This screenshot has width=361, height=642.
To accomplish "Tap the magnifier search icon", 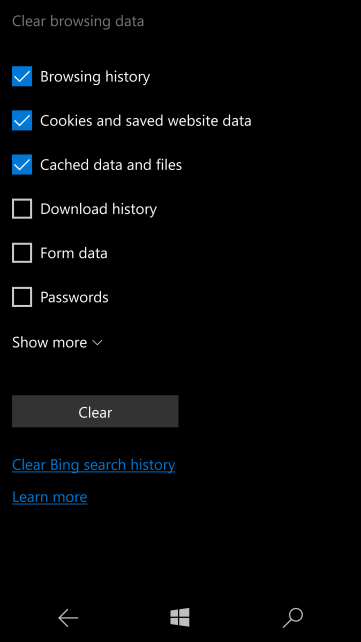I will (293, 618).
